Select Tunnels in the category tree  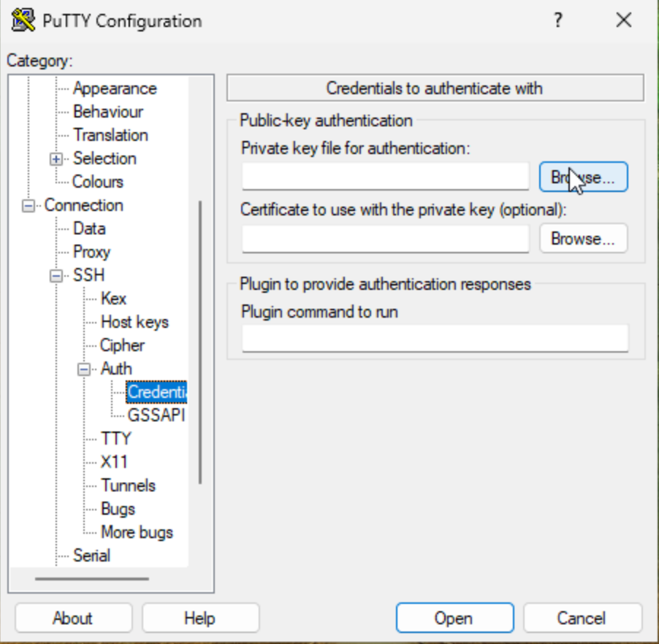point(128,486)
